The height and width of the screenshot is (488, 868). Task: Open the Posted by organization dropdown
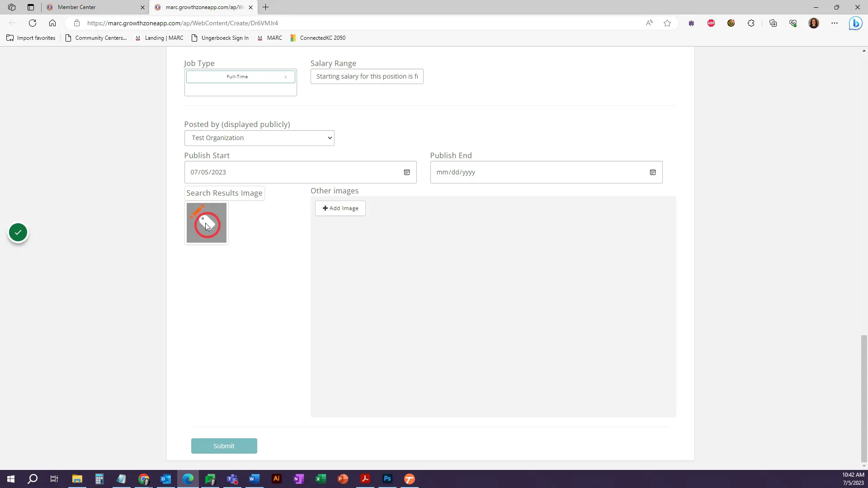[x=259, y=138]
